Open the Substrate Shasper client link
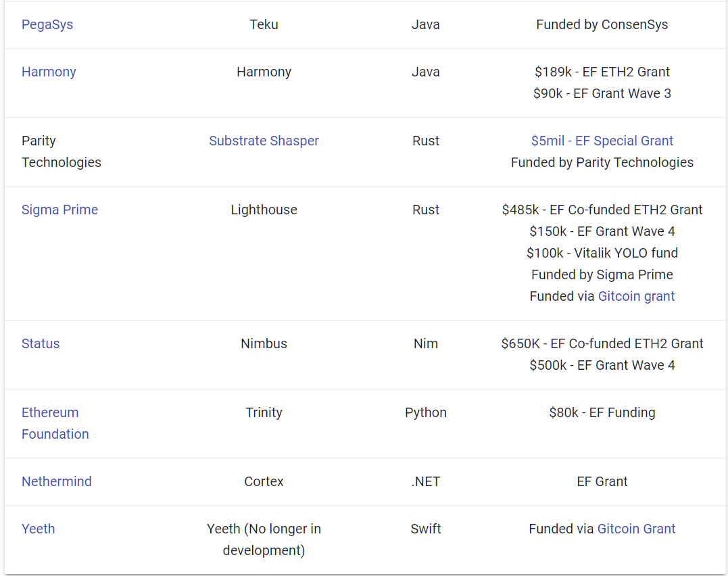The height and width of the screenshot is (576, 728). 264,141
